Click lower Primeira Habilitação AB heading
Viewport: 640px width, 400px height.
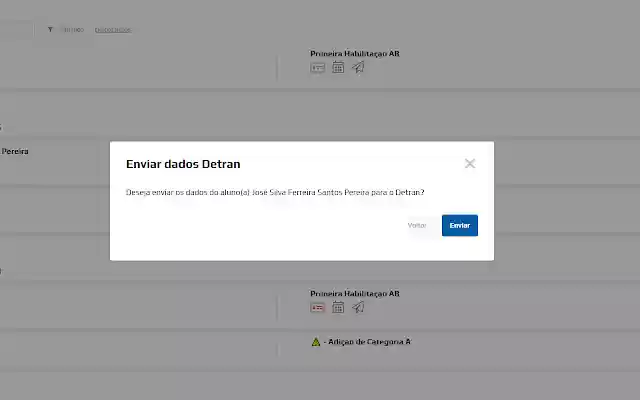[355, 293]
